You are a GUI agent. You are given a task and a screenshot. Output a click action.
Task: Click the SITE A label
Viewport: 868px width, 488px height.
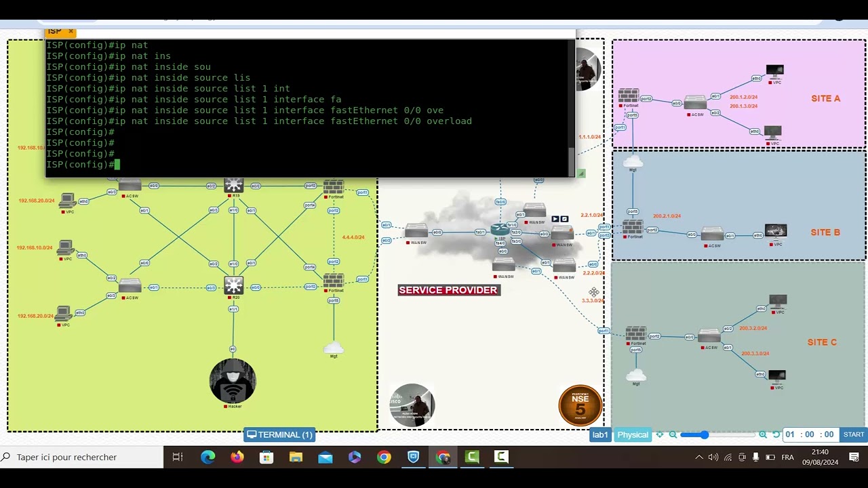(x=825, y=98)
